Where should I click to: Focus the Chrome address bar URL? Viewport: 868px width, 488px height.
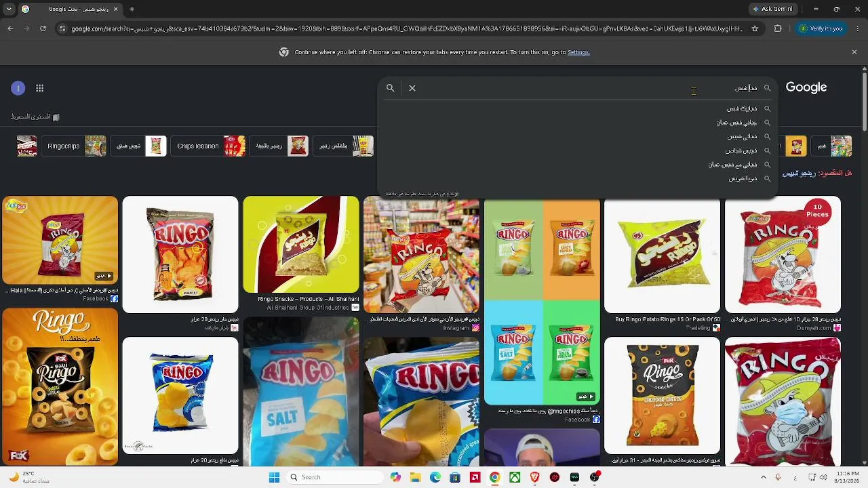pyautogui.click(x=407, y=28)
